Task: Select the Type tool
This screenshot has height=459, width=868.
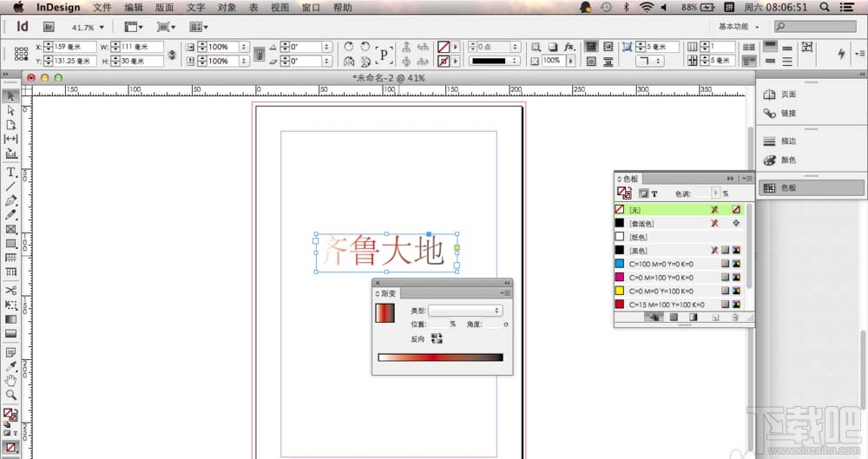Action: [10, 172]
